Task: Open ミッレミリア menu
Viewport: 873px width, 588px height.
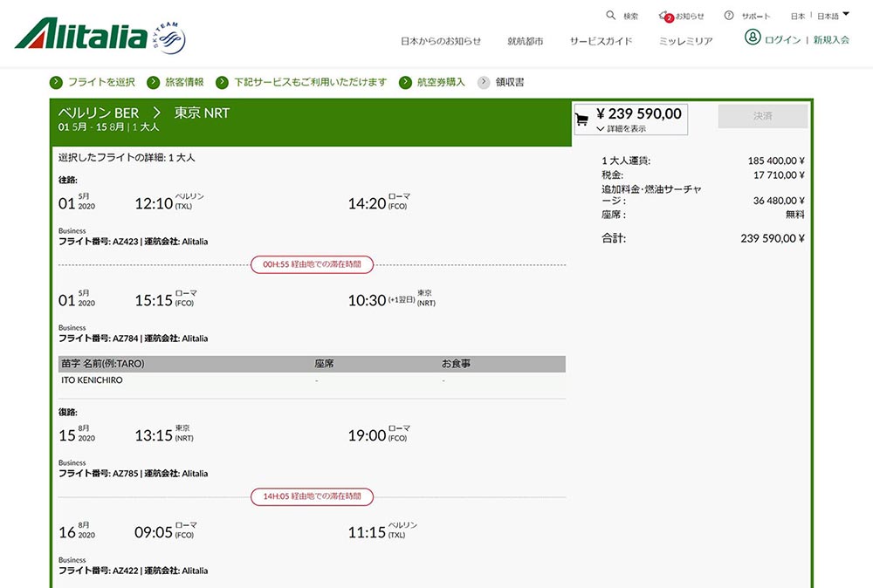Action: (x=686, y=41)
